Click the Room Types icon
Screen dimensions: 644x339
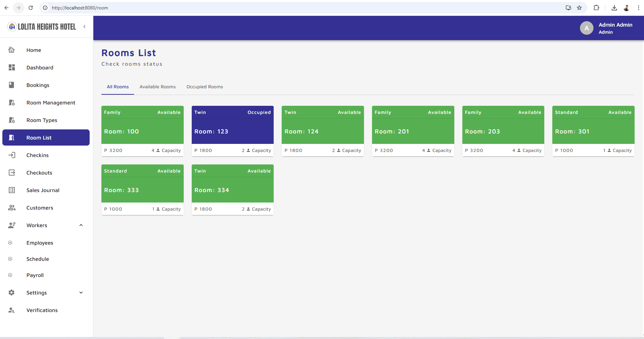12,120
